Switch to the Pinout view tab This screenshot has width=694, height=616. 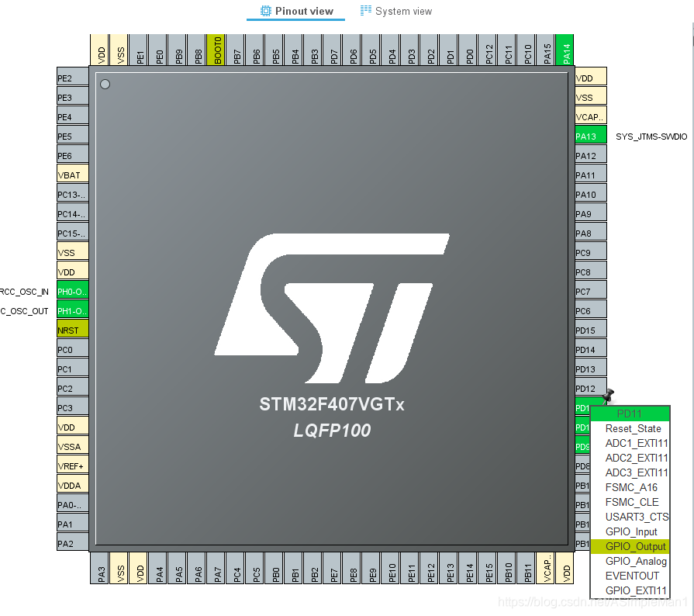[x=296, y=11]
